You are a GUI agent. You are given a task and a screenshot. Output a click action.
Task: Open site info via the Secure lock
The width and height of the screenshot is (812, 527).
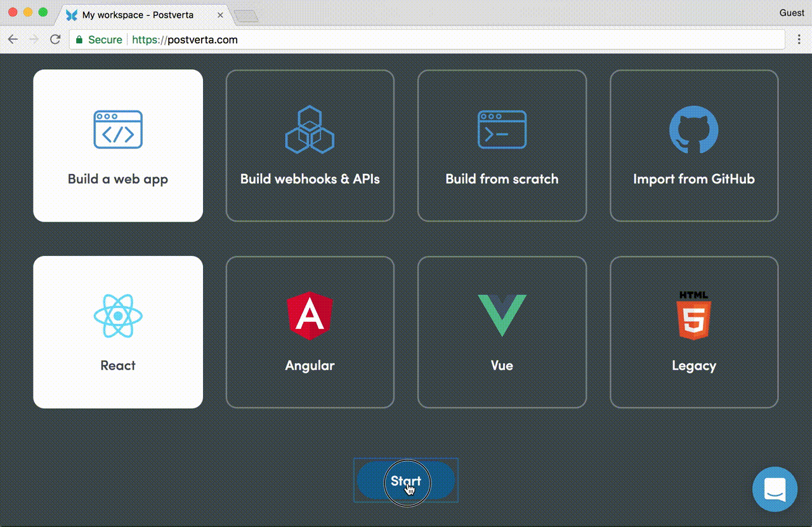[x=99, y=39]
